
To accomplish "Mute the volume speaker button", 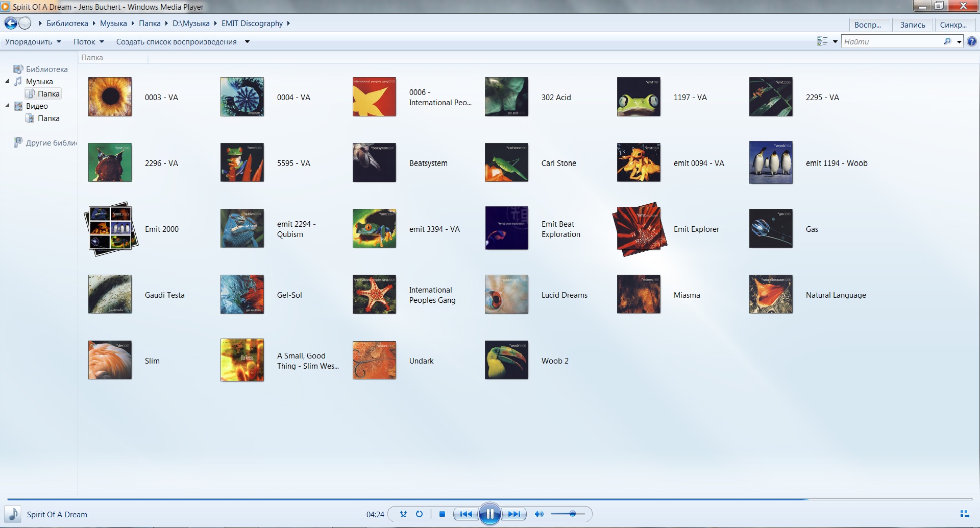I will [x=539, y=514].
